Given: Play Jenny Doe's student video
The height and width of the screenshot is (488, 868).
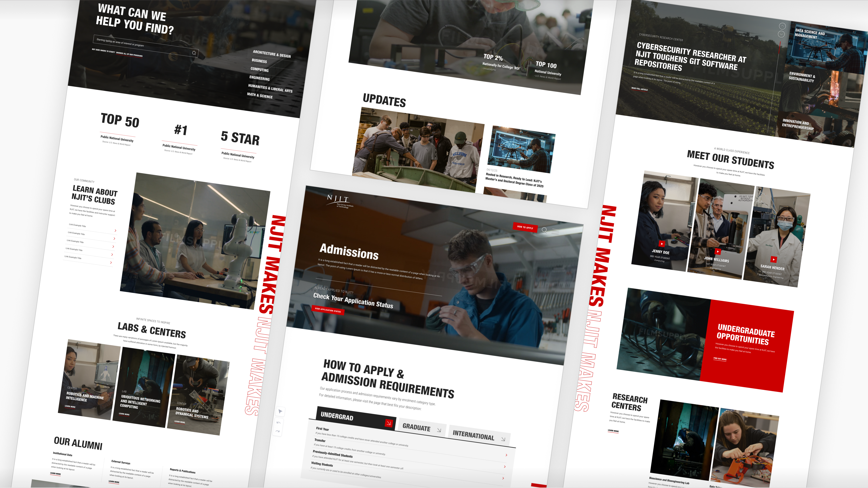Looking at the screenshot, I should [x=662, y=244].
